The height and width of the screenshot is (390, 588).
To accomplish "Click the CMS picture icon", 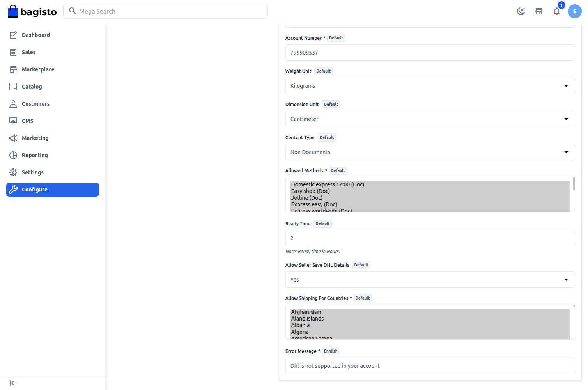I will (x=13, y=121).
